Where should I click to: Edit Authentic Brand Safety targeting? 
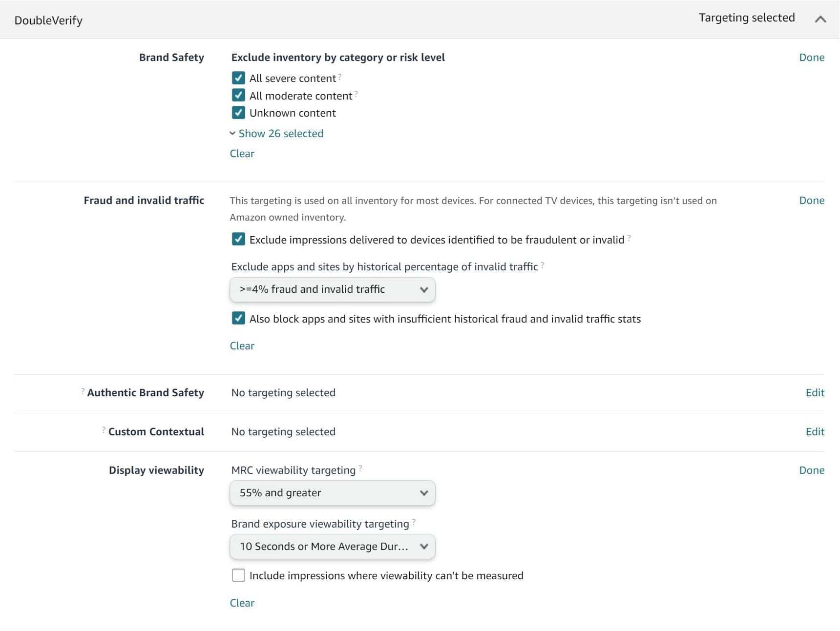[x=815, y=392]
